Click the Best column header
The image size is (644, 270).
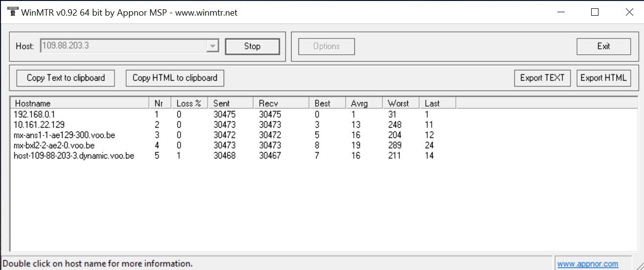(327, 103)
